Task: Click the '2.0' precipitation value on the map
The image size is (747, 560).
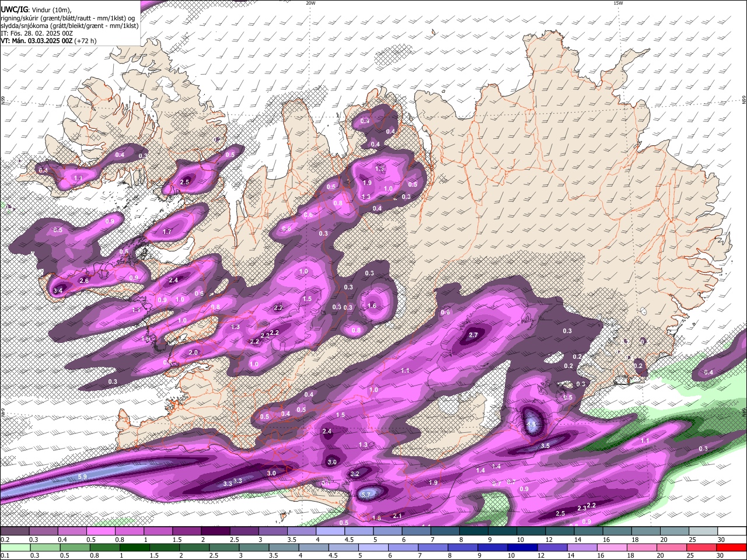Action: point(193,353)
